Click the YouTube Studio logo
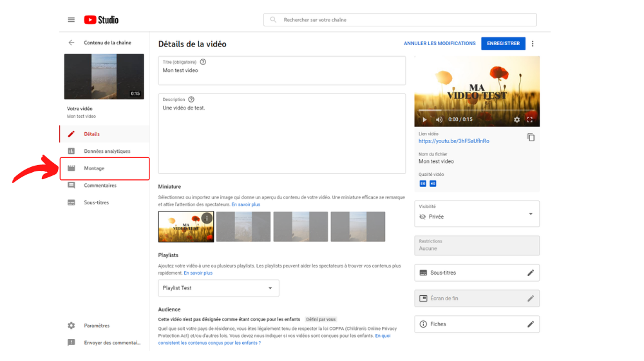Screen dimensions: 644x361 tap(101, 20)
